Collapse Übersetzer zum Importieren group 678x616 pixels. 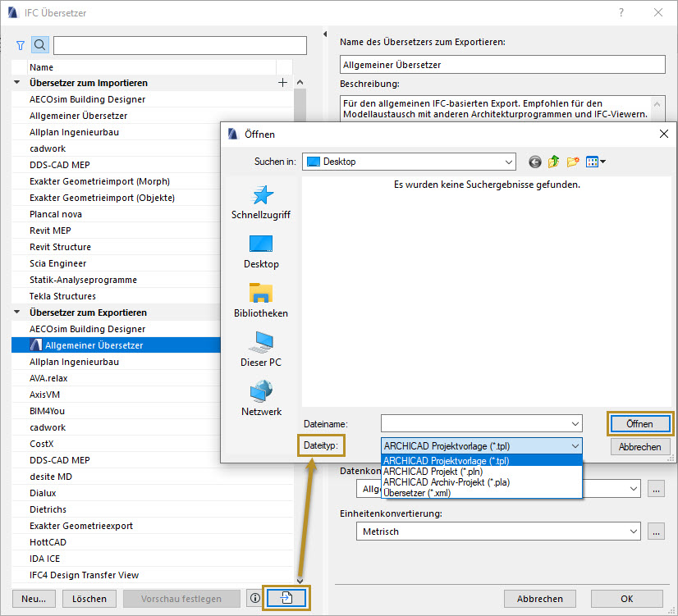(x=17, y=82)
